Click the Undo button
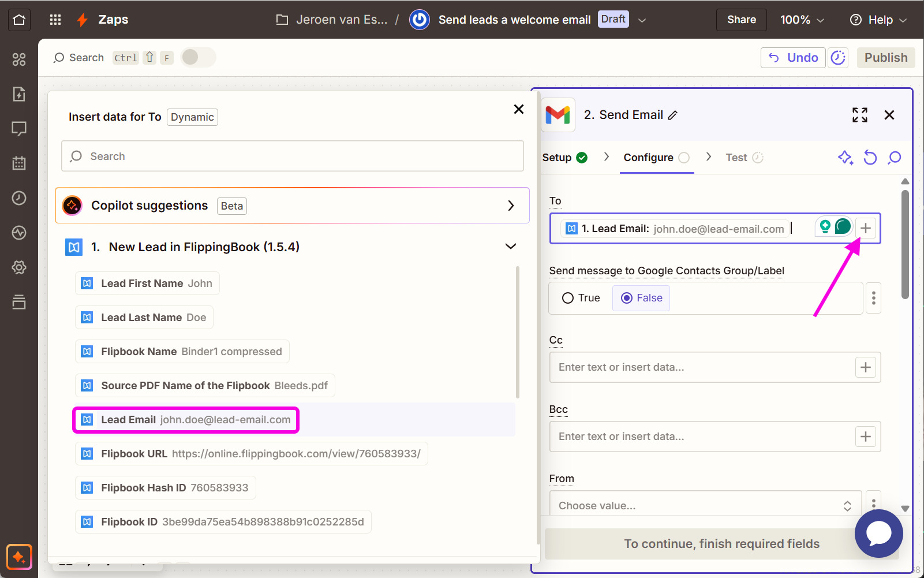The image size is (924, 578). coord(793,58)
